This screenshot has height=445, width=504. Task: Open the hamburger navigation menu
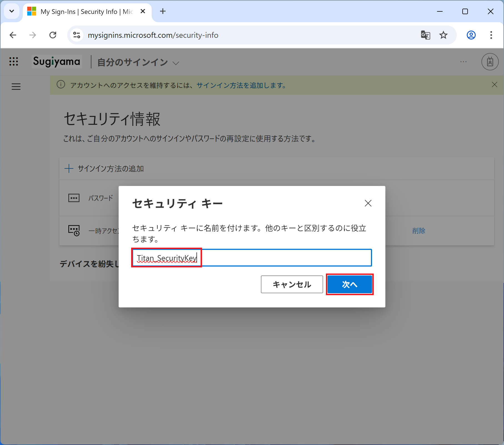(16, 87)
